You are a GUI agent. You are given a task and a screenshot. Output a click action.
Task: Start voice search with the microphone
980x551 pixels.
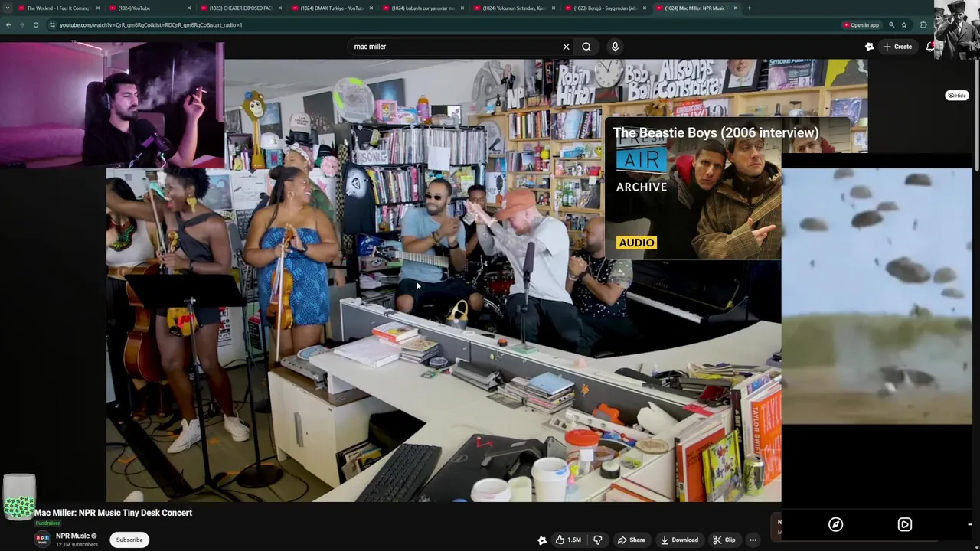(x=615, y=47)
